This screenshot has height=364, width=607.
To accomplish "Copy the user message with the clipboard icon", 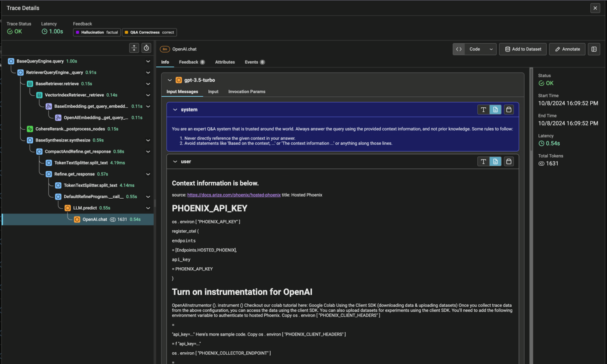I will coord(509,162).
